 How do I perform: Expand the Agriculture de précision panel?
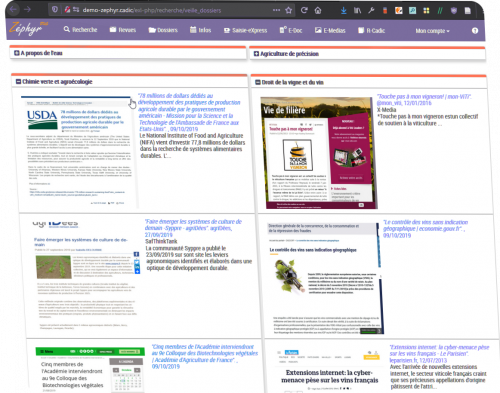(256, 54)
